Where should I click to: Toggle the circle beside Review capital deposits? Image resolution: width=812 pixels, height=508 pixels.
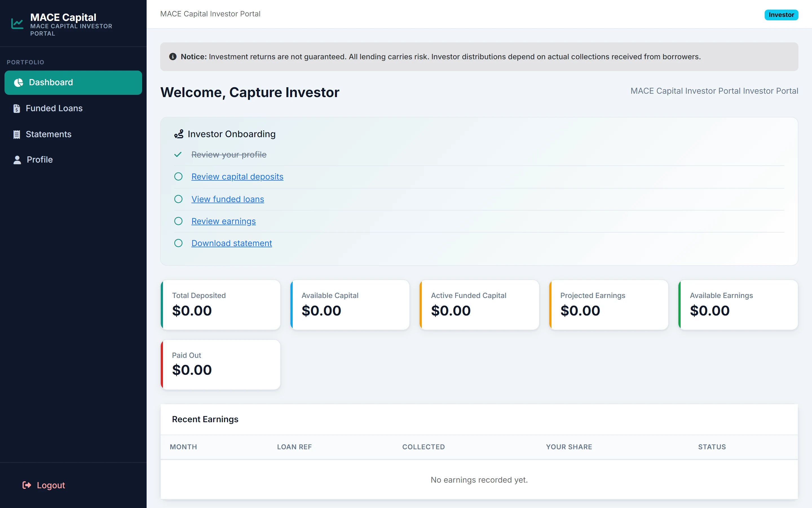click(178, 177)
